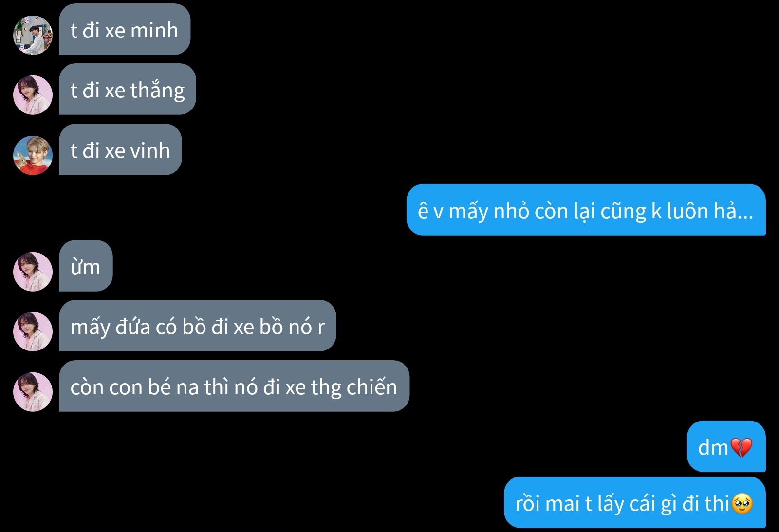
Task: Click the pleading face emoji
Action: click(x=742, y=504)
